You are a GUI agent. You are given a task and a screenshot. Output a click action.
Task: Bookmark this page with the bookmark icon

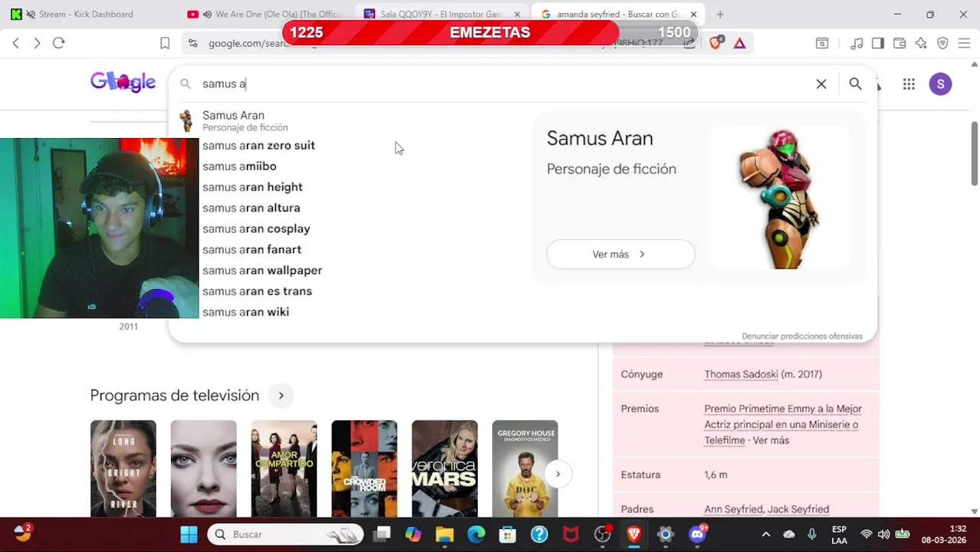pos(165,43)
